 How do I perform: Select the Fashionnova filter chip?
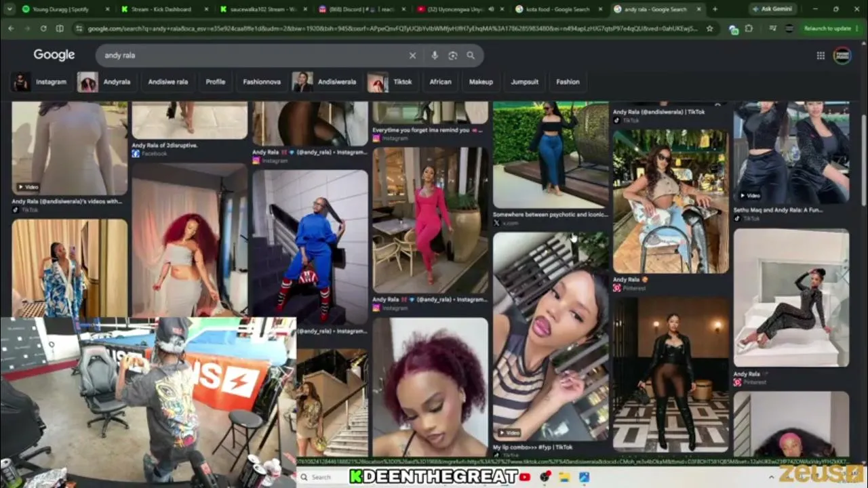pyautogui.click(x=262, y=82)
